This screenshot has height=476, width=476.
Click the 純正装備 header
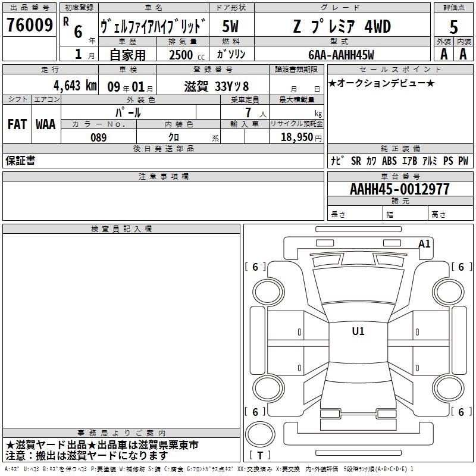400,148
